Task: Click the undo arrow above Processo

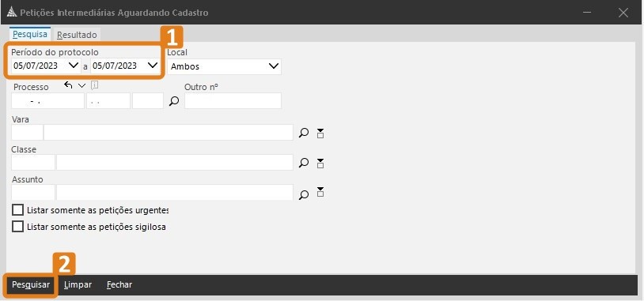Action: [x=68, y=85]
